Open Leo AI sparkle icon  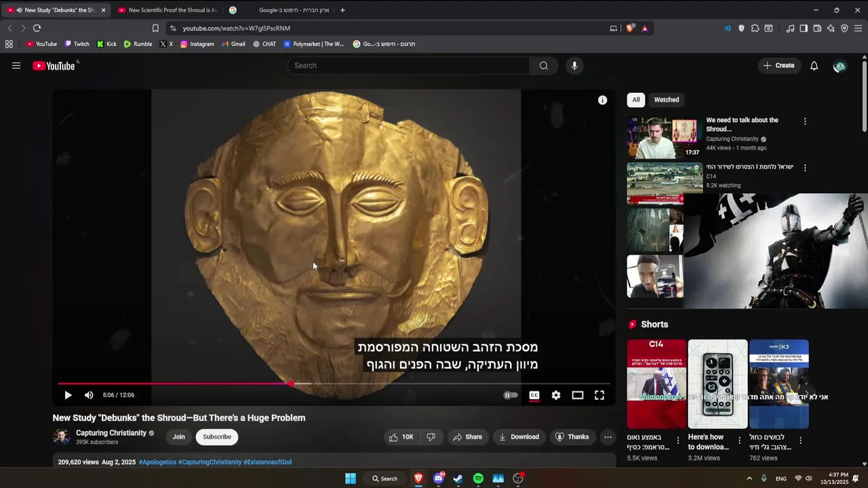831,28
